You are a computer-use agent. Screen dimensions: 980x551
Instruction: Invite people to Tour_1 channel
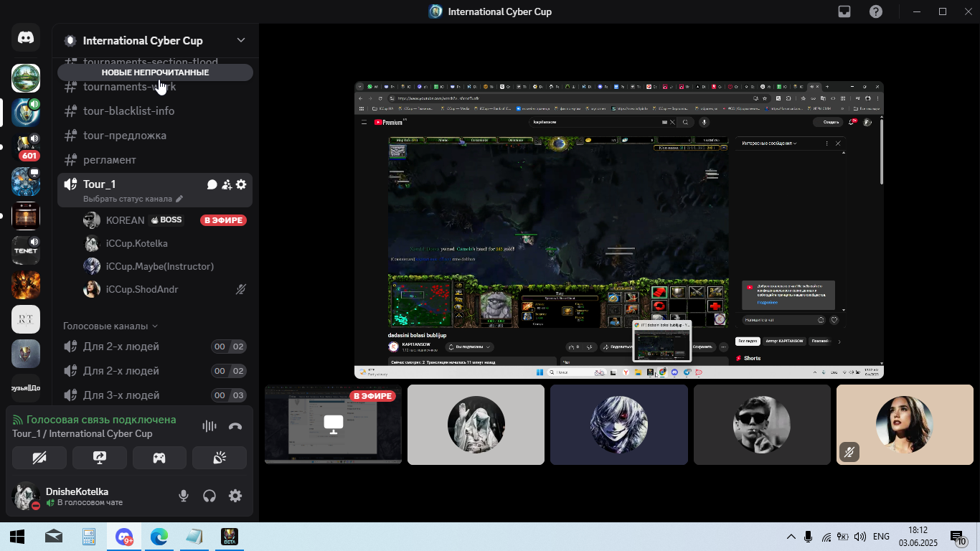pyautogui.click(x=227, y=184)
